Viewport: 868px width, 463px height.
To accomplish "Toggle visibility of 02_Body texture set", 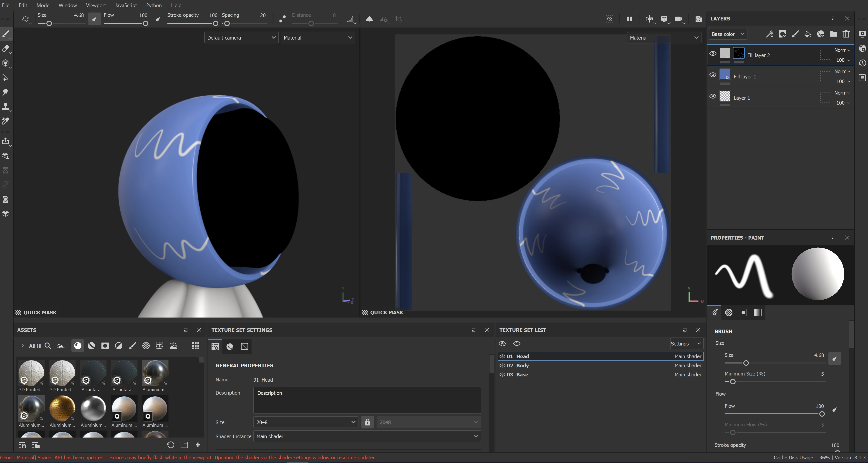I will 502,365.
